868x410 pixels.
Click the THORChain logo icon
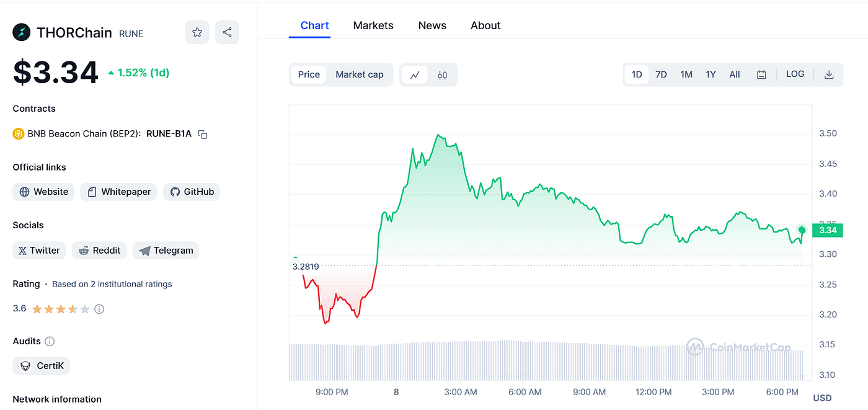pyautogui.click(x=22, y=32)
